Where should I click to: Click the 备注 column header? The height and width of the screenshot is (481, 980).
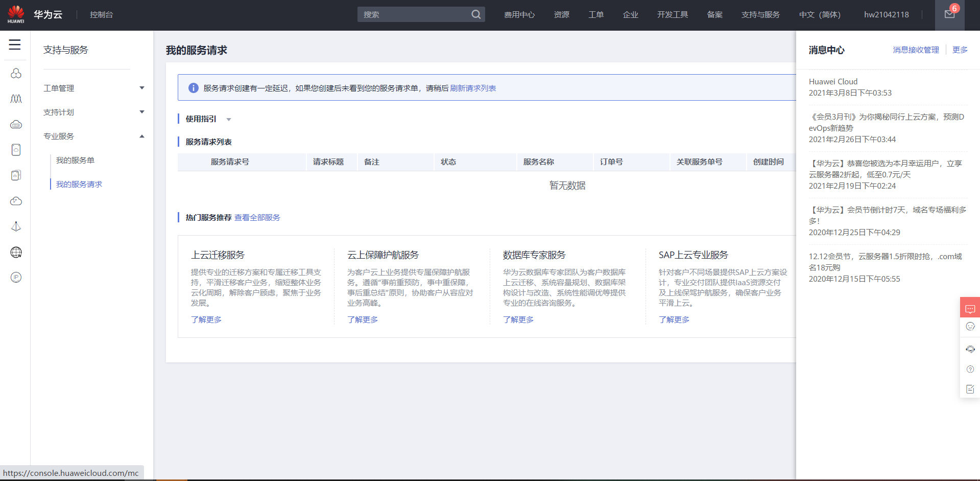point(372,162)
